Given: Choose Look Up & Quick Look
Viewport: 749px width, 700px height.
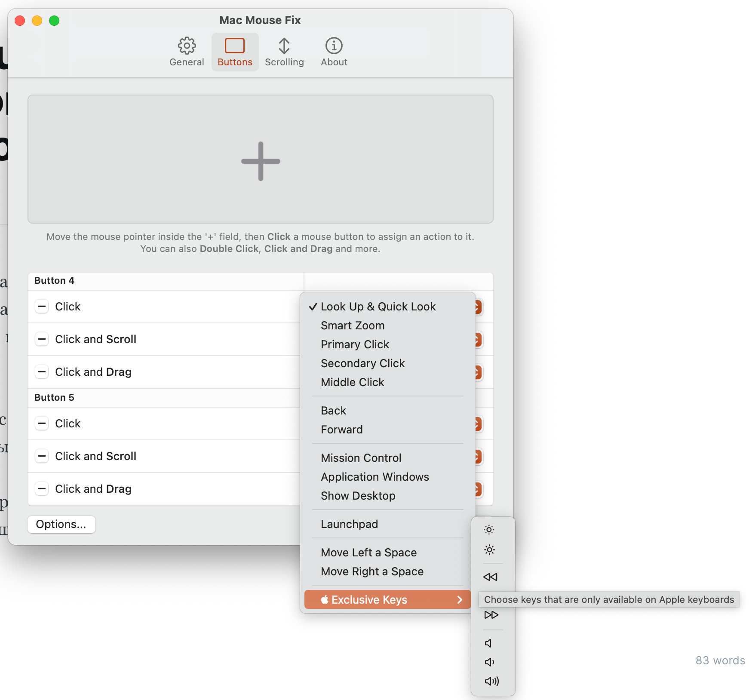Looking at the screenshot, I should [x=387, y=307].
